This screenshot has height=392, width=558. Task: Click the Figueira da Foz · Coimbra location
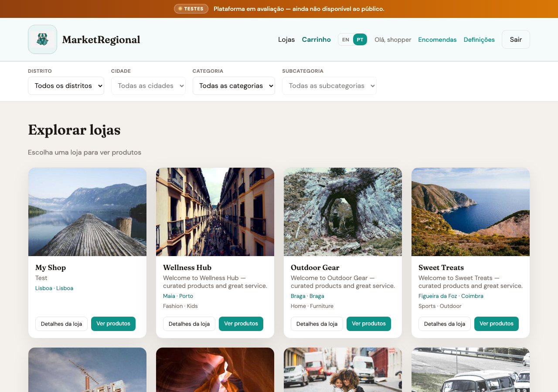pyautogui.click(x=451, y=296)
